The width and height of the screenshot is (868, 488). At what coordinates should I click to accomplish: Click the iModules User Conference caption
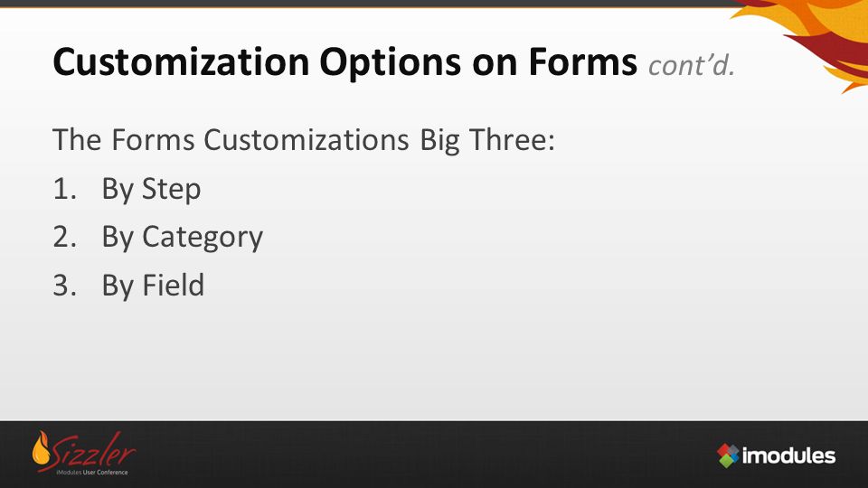click(92, 473)
